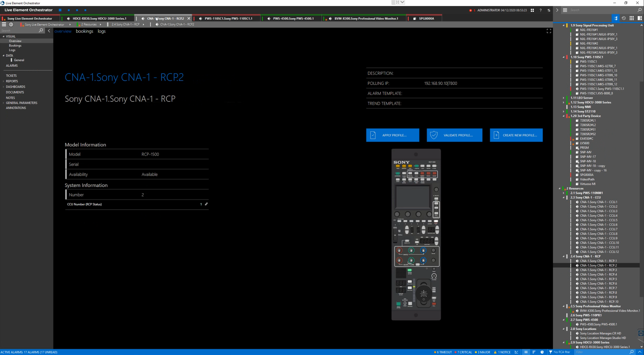Expand DASHBOARDS in the left nav
Image resolution: width=644 pixels, height=355 pixels.
(x=4, y=87)
